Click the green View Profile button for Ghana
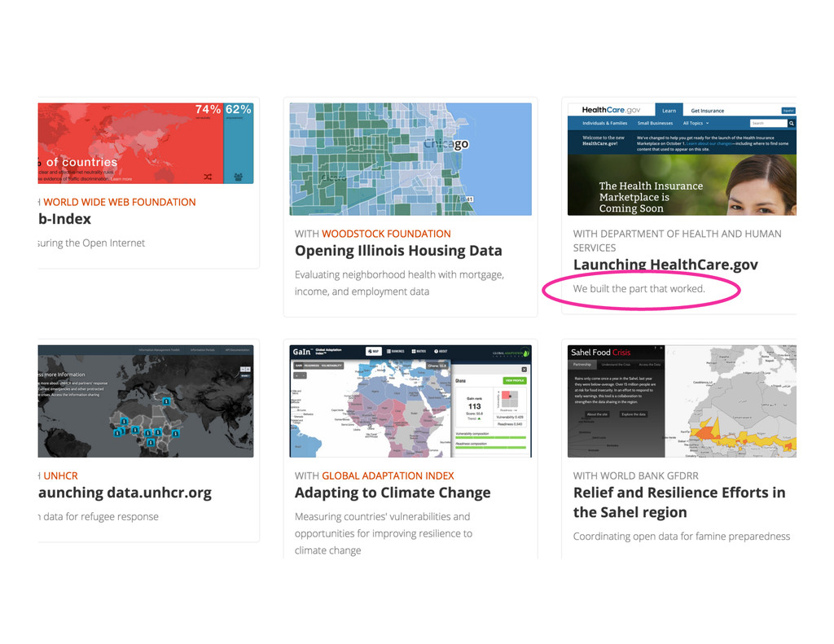Screen dimensions: 834x644 (515, 380)
